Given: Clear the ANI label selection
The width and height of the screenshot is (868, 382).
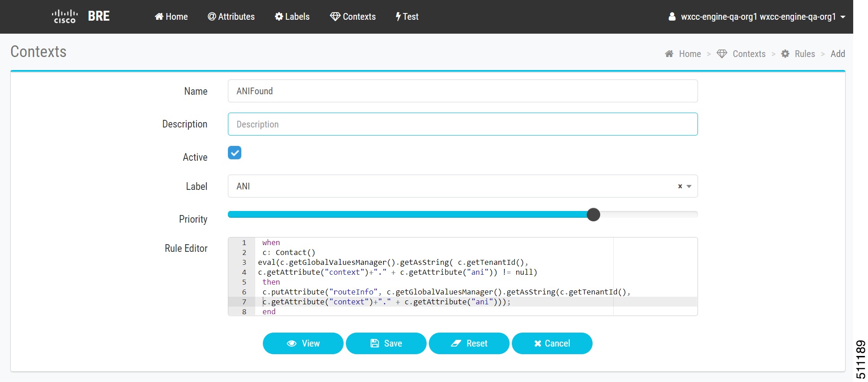Looking at the screenshot, I should [680, 186].
